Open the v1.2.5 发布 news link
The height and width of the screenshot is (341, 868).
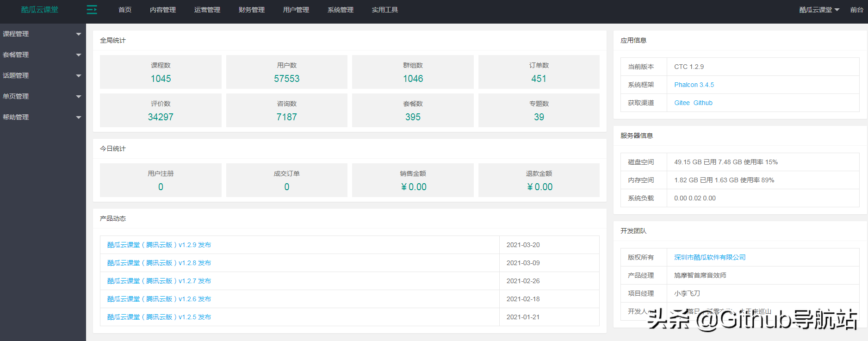159,317
